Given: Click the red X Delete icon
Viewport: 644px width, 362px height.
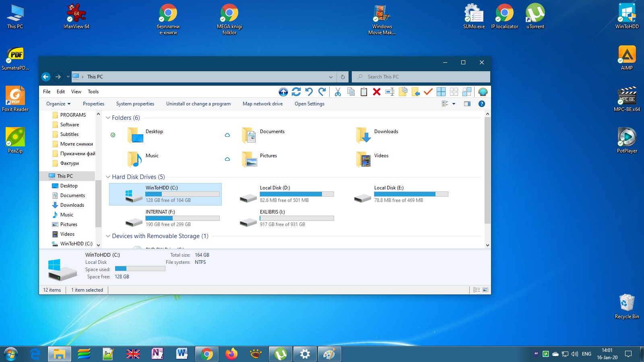Looking at the screenshot, I should (x=377, y=92).
